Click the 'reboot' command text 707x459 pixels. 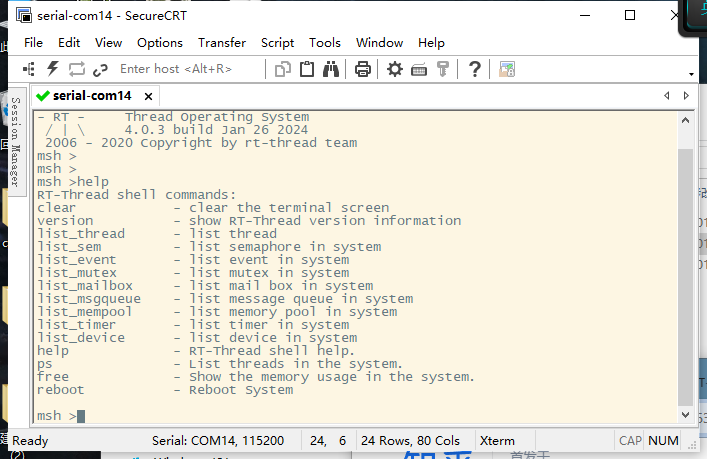[x=60, y=390]
